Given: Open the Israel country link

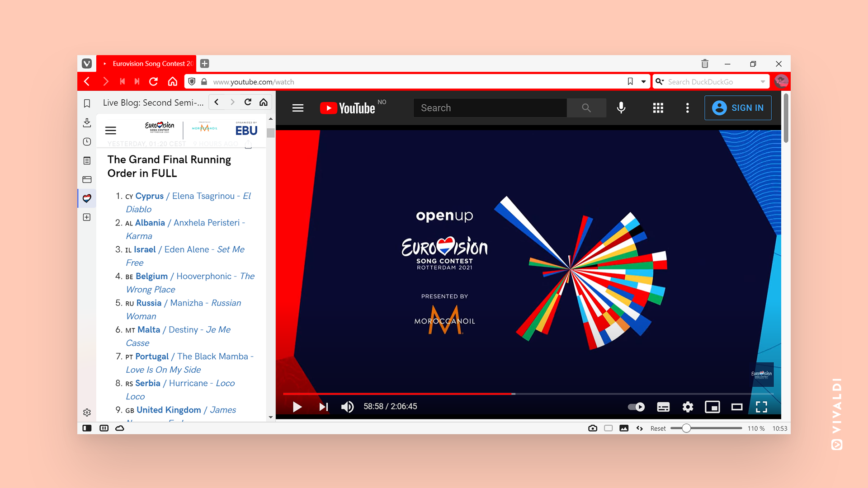Looking at the screenshot, I should (x=145, y=249).
